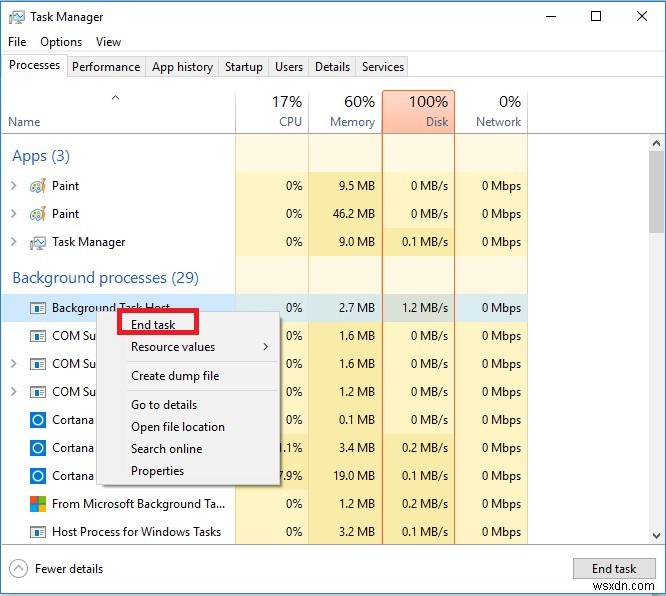
Task: Select the Processes tab
Action: 34,65
